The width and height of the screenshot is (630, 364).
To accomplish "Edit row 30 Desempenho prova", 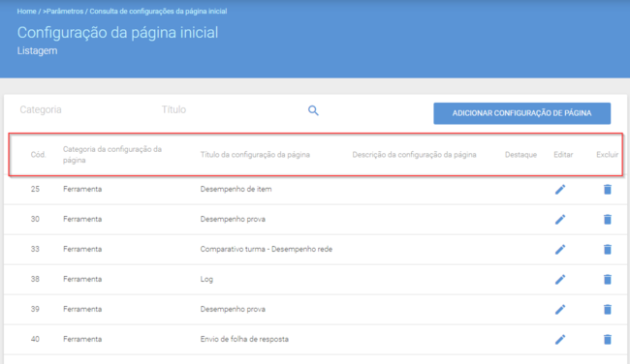I will [x=560, y=219].
